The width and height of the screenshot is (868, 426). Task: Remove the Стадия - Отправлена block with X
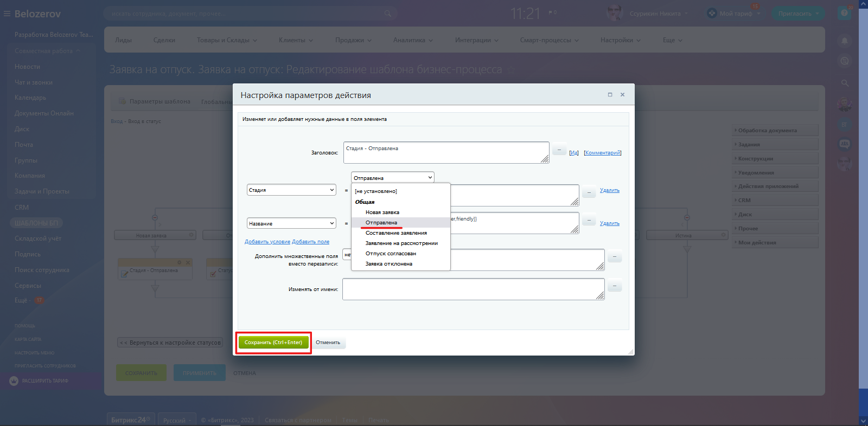[188, 262]
